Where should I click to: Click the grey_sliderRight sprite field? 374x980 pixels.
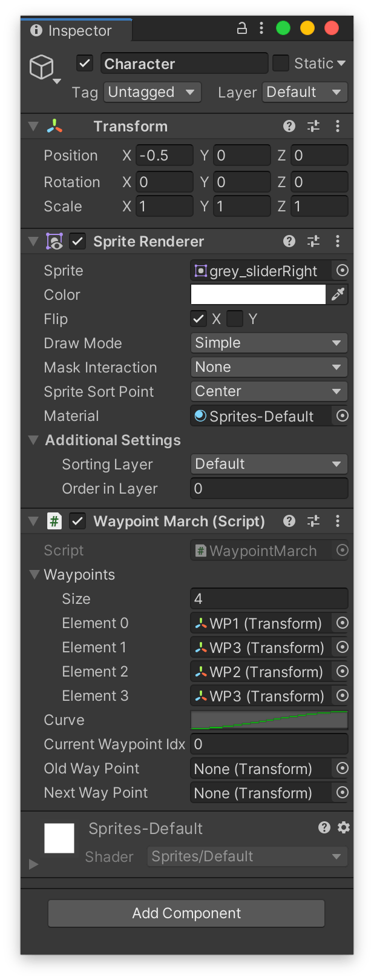(261, 270)
